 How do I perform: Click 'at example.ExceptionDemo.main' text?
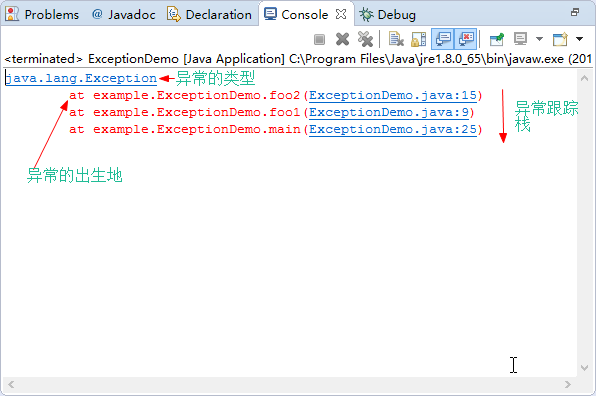coord(184,130)
